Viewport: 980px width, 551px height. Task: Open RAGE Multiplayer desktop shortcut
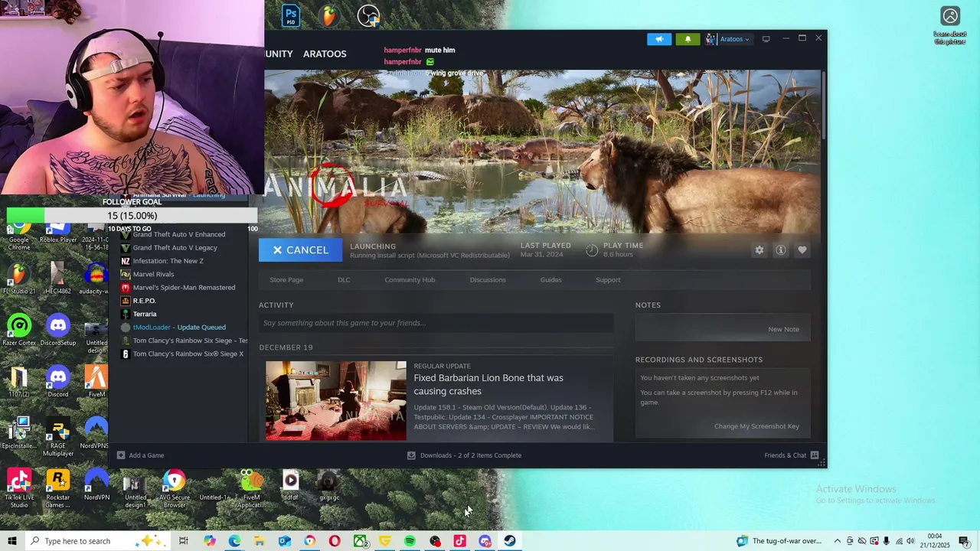tap(58, 436)
